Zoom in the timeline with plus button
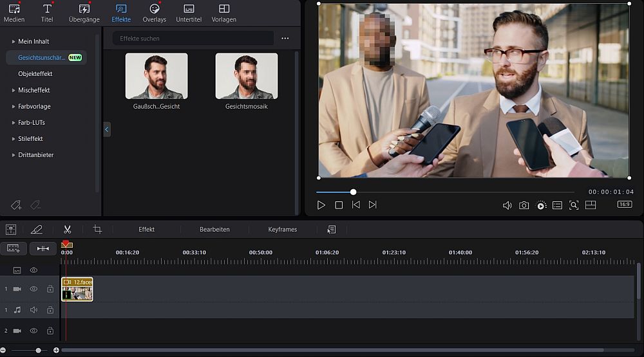Screen dimensions: 644x357 point(56,350)
